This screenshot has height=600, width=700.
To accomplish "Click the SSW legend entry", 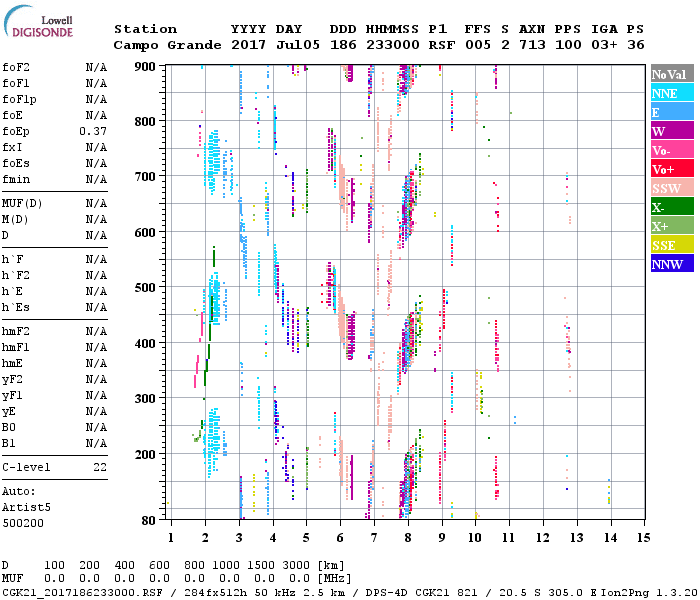I will (x=671, y=188).
